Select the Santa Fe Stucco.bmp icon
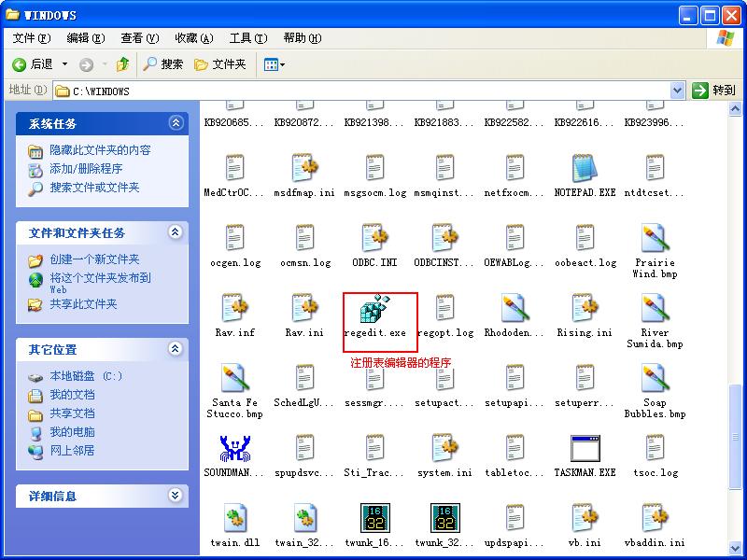The width and height of the screenshot is (747, 560). (x=235, y=379)
